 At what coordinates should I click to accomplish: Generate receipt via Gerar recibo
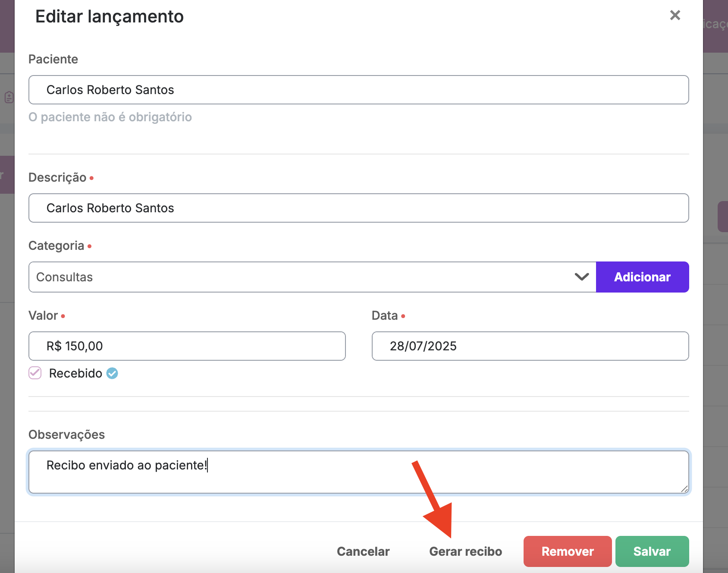tap(465, 551)
